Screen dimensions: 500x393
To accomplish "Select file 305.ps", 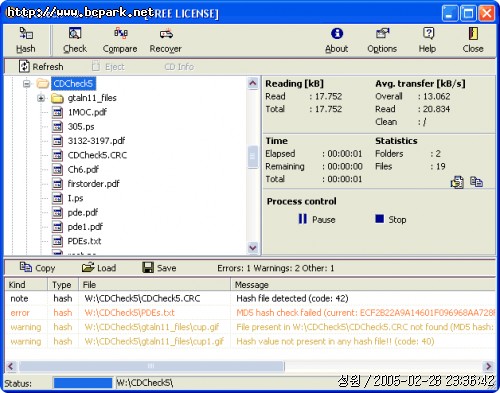I will click(x=81, y=127).
